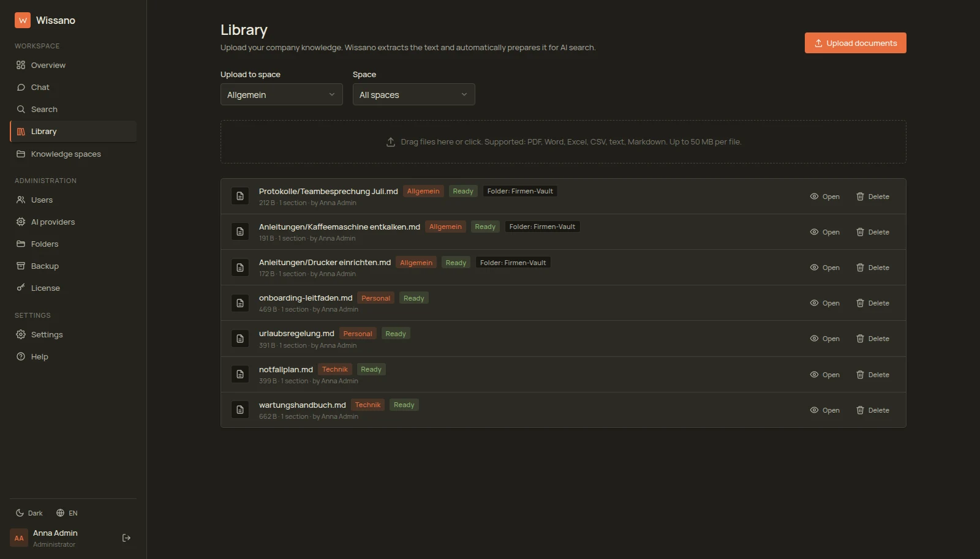Delete onboarding-leitfaden.md

click(x=872, y=303)
